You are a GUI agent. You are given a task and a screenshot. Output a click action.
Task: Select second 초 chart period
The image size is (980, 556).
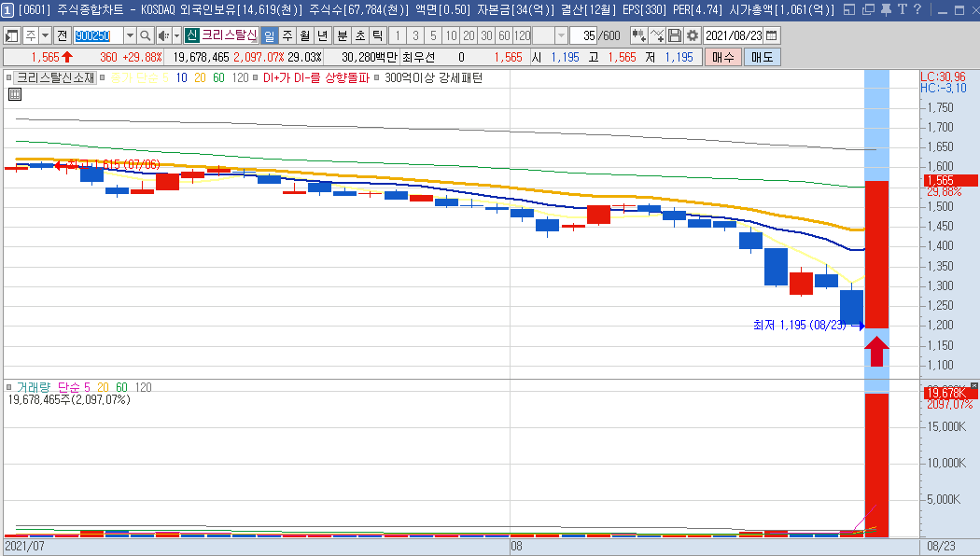pos(360,35)
